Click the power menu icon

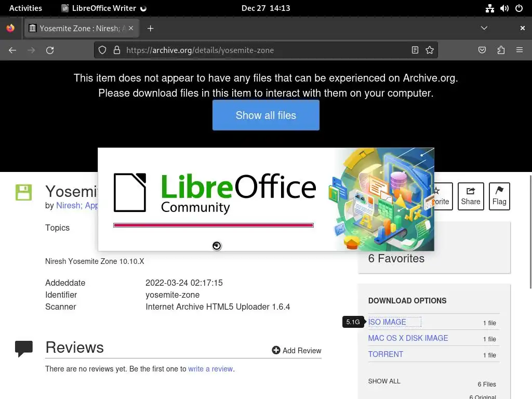519,8
